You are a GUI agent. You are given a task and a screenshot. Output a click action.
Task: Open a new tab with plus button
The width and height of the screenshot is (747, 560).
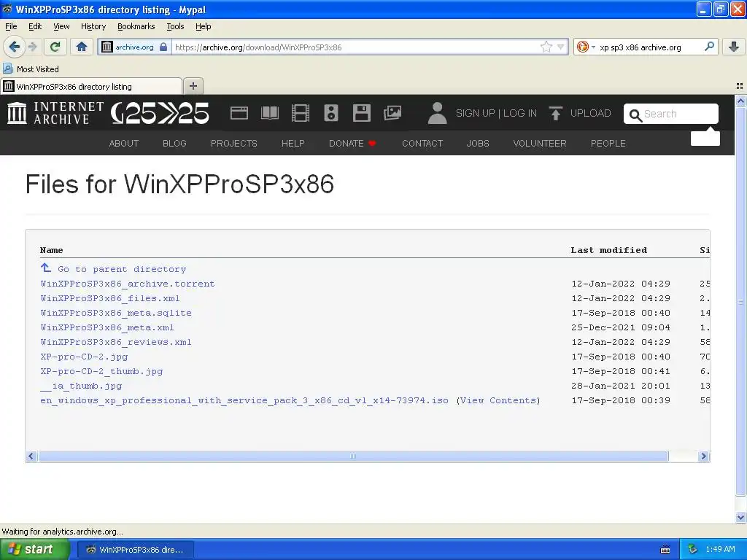[x=193, y=86]
